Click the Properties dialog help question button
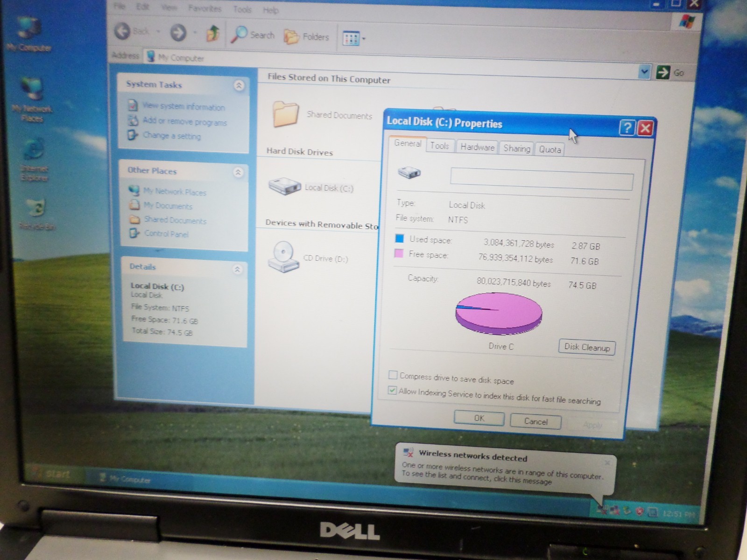Image resolution: width=747 pixels, height=560 pixels. click(627, 127)
